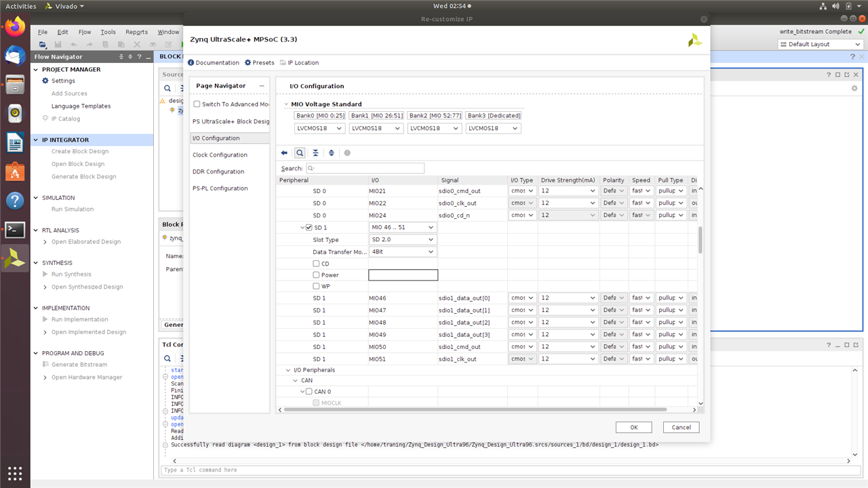Check the CAN 0 peripheral checkbox

(x=309, y=392)
